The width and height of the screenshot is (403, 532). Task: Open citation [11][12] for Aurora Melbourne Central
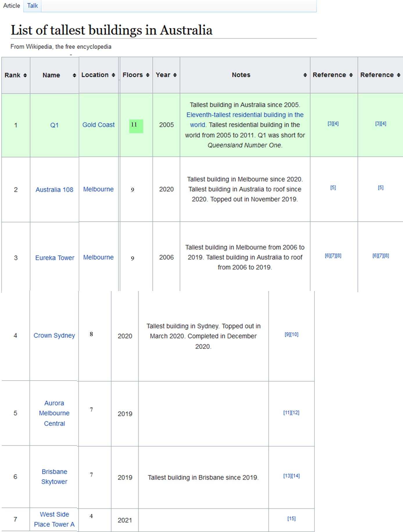pyautogui.click(x=291, y=413)
